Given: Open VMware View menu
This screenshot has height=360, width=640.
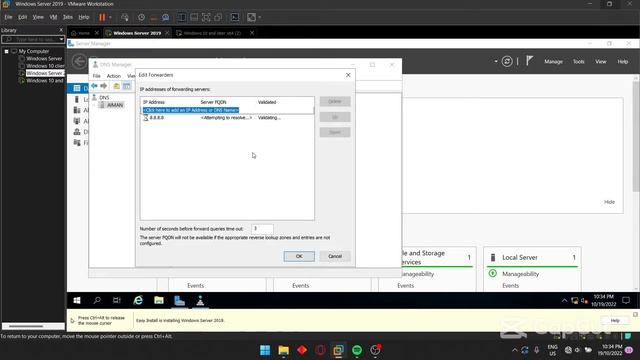Looking at the screenshot, I should pos(38,17).
